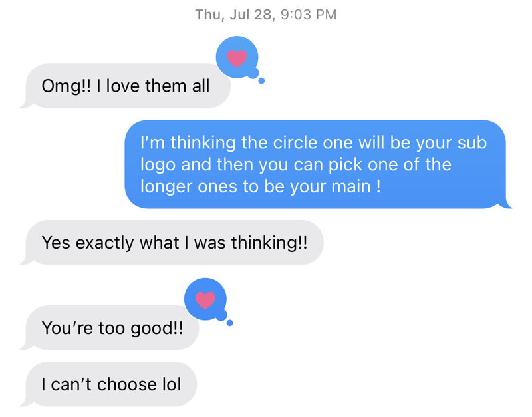Click the word "lol" in the last message
Screen dimensions: 532x417
click(172, 384)
